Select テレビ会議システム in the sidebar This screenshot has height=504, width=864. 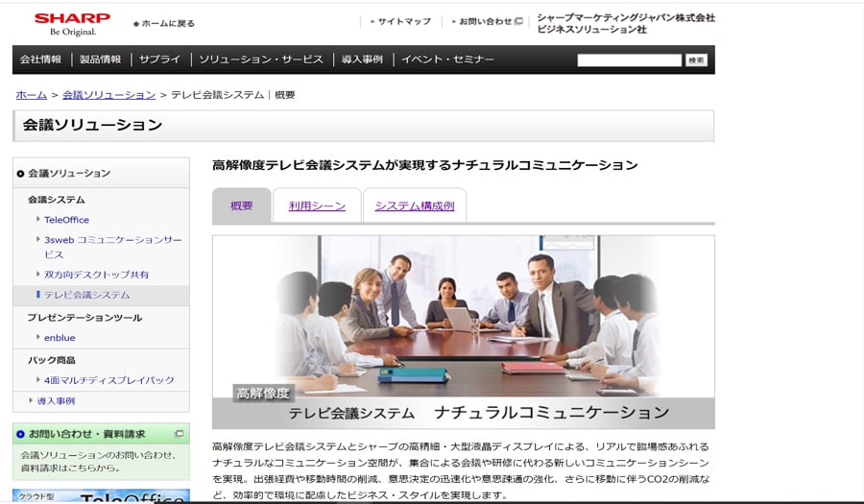[x=87, y=295]
